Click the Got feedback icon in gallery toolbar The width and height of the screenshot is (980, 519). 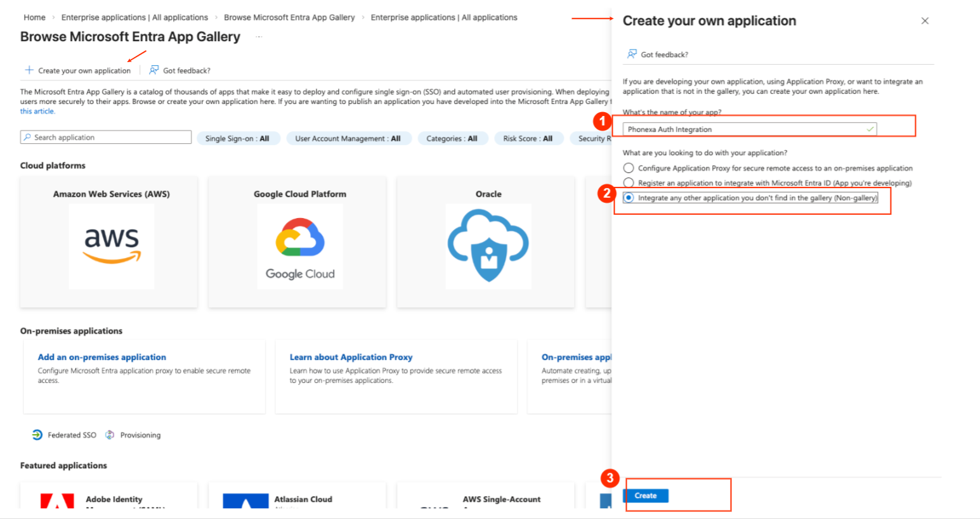tap(154, 70)
